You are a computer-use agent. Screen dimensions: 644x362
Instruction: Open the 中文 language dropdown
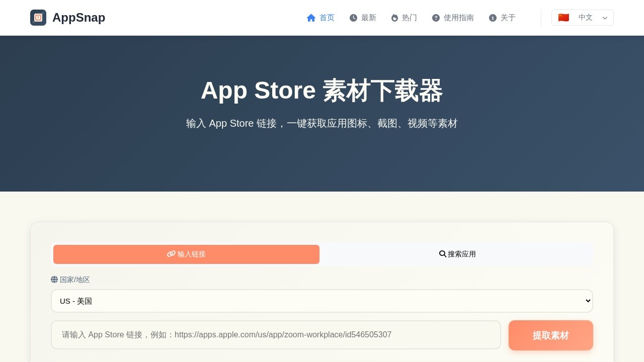click(583, 18)
